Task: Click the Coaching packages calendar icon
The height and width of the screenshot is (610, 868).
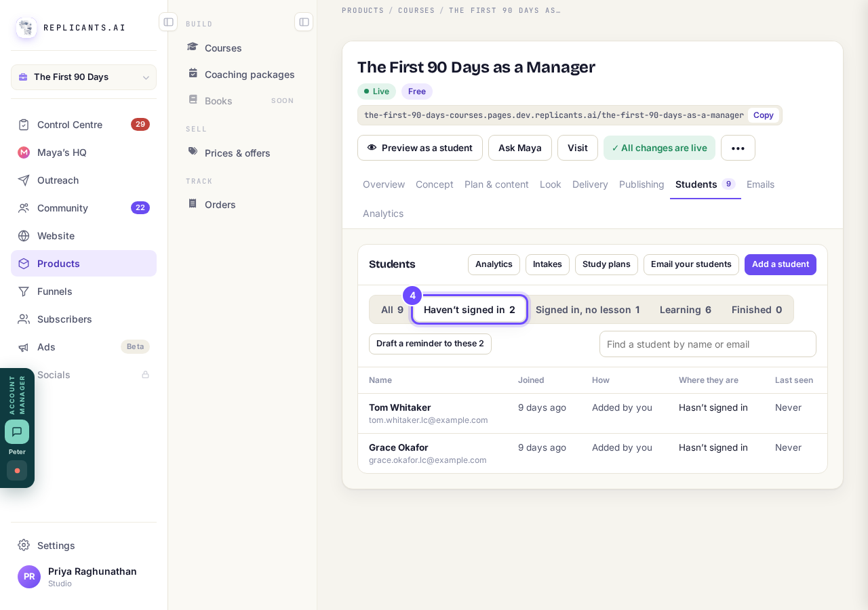Action: coord(193,73)
